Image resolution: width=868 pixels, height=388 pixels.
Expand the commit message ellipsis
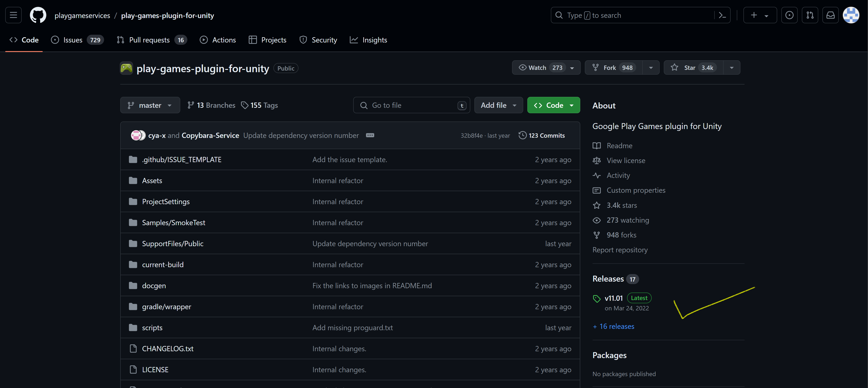coord(370,135)
